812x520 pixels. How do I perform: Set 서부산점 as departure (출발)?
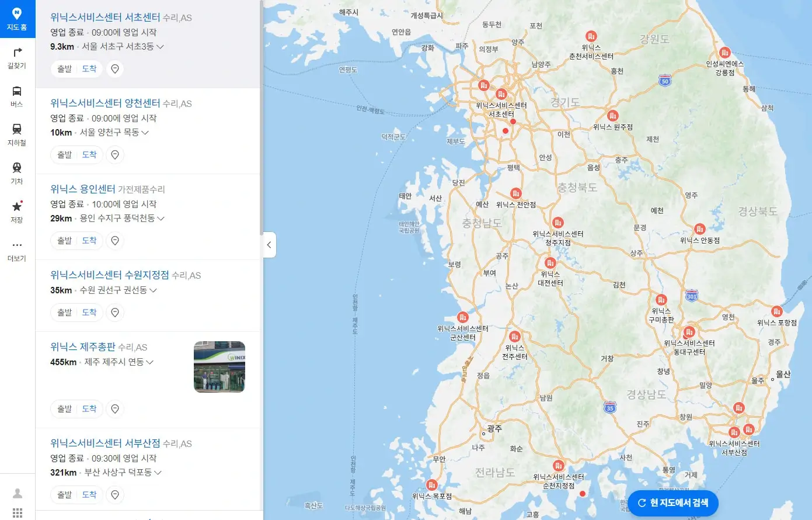[x=64, y=495]
